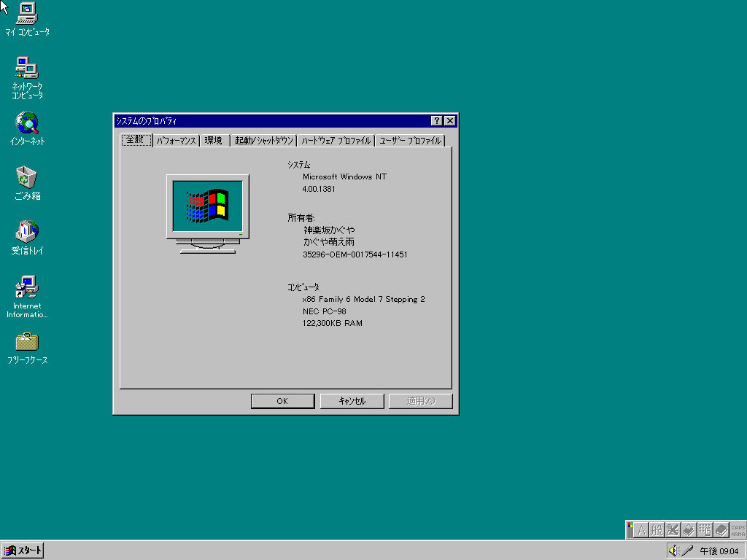The width and height of the screenshot is (747, 560).
Task: Click the owner name 神楽坂かぐや
Action: coord(329,230)
